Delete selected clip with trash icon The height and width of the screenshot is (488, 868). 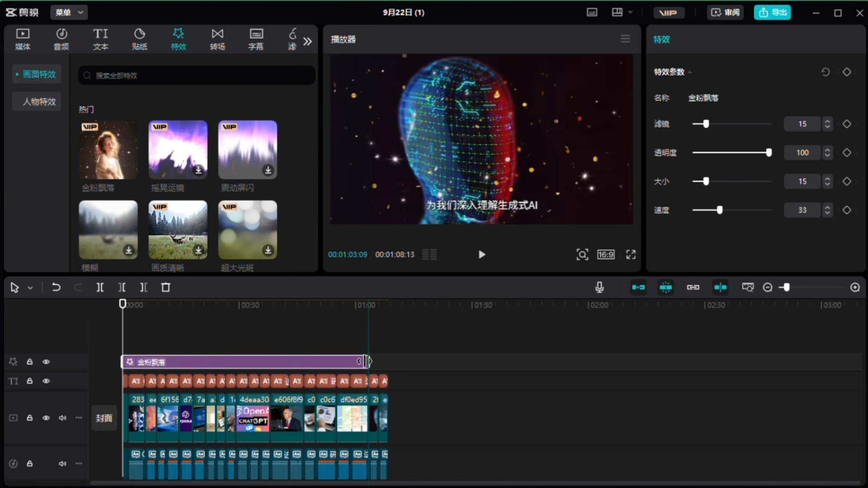tap(166, 287)
